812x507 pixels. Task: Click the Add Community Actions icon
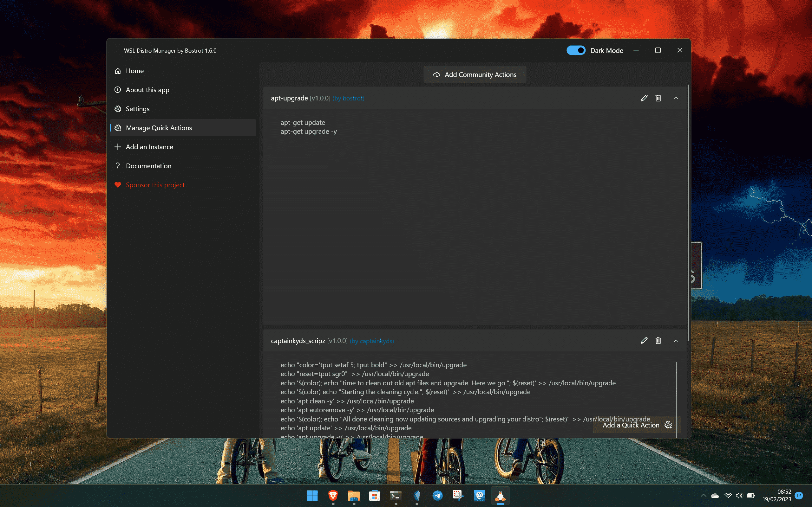tap(435, 74)
